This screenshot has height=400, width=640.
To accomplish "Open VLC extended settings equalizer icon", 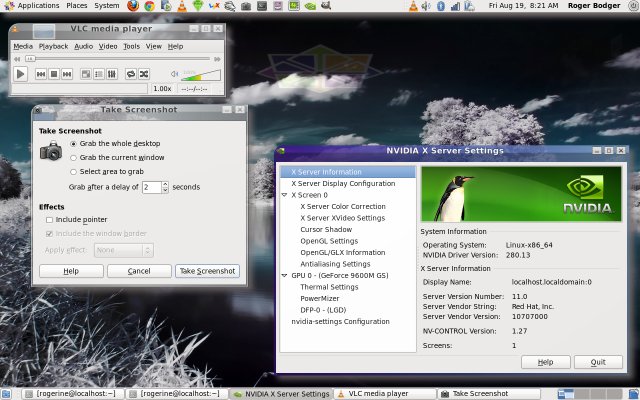I will coord(112,74).
